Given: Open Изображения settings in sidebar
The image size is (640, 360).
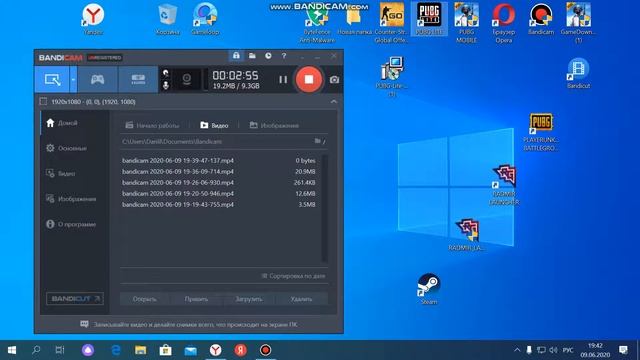Looking at the screenshot, I should [71, 199].
